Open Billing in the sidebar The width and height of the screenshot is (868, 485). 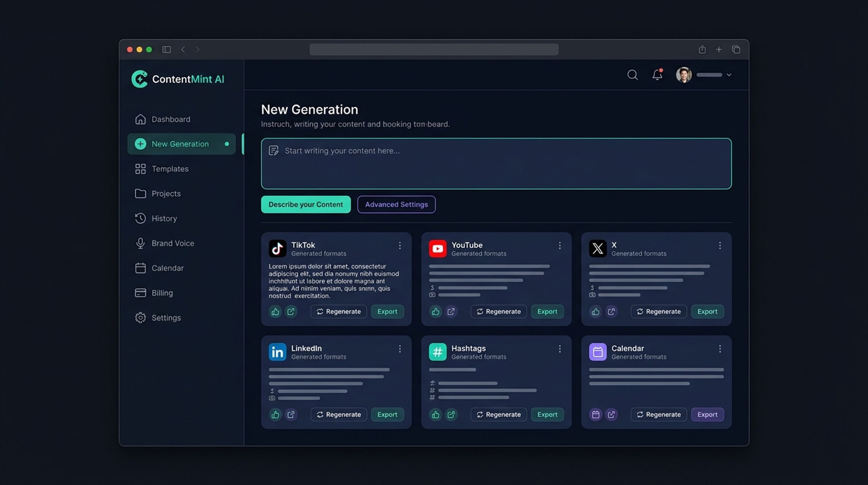(x=182, y=293)
